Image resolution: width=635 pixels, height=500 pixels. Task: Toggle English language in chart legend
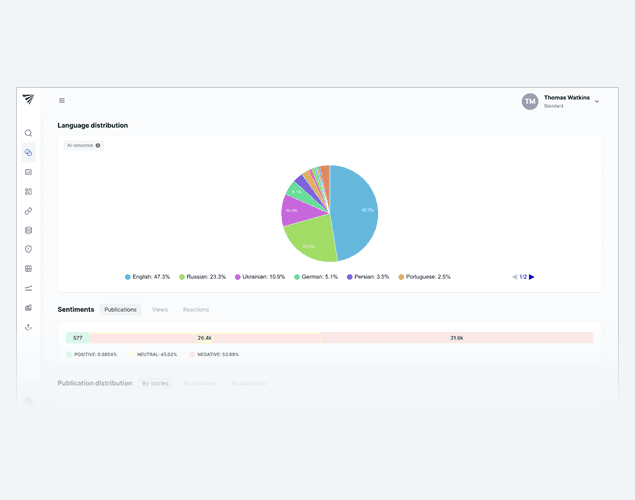pyautogui.click(x=148, y=277)
